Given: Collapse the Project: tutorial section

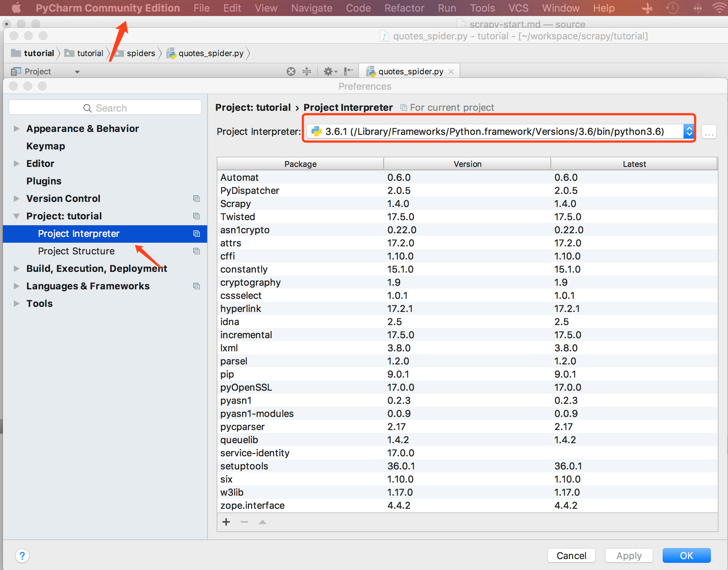Looking at the screenshot, I should [x=16, y=216].
